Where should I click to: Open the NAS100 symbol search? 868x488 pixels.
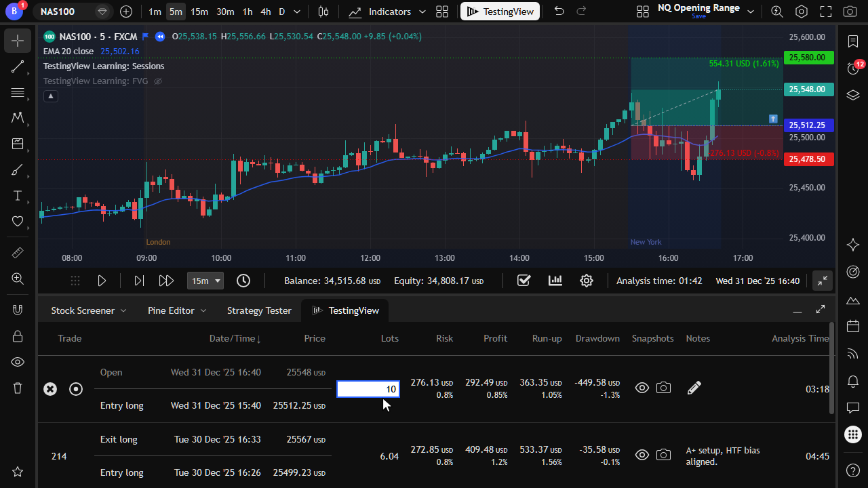pyautogui.click(x=58, y=12)
